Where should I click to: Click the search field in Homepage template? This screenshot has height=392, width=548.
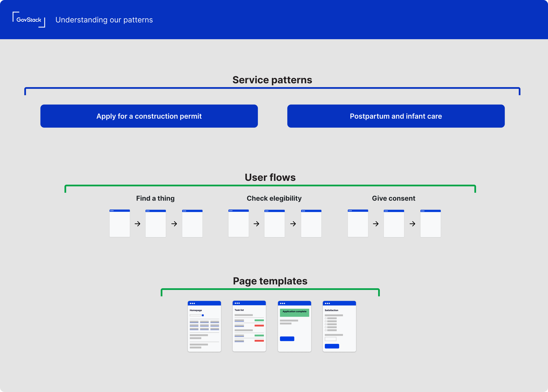coord(195,315)
